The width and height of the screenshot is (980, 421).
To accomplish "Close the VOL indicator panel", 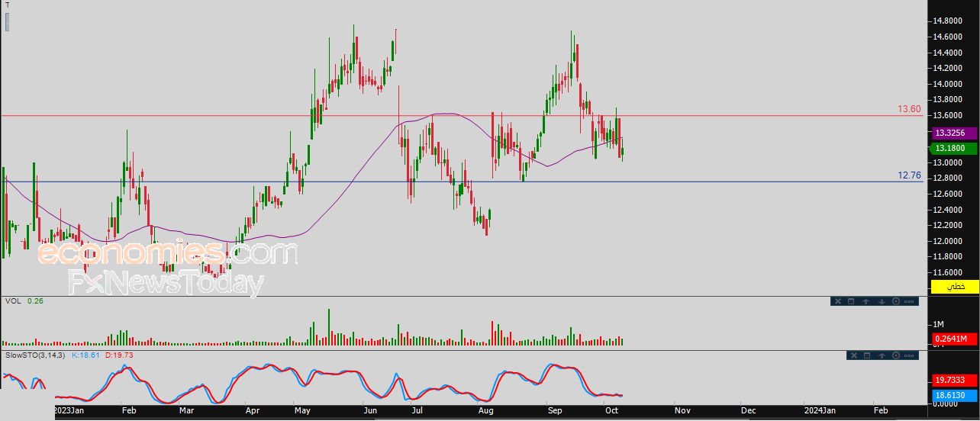I will tap(838, 301).
